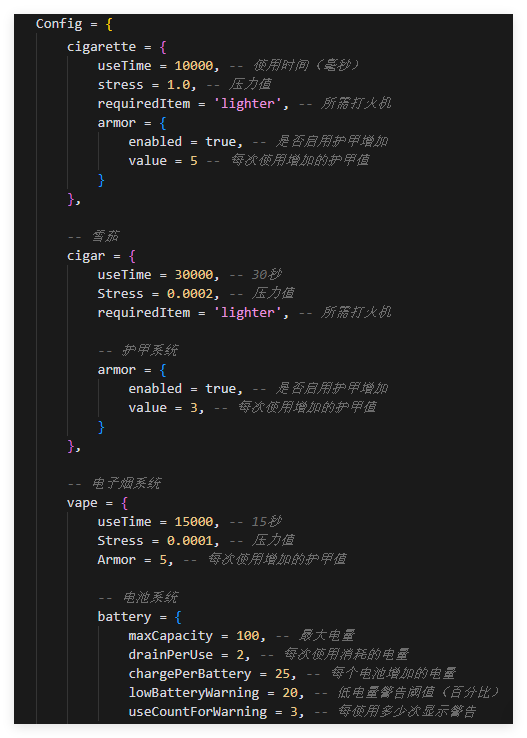
Task: Click the 'maxCapacity' key
Action: click(170, 636)
